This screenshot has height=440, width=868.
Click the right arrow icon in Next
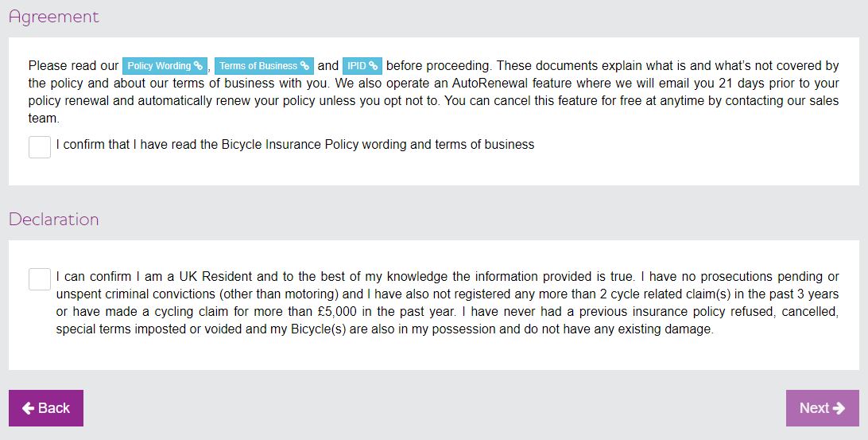tap(839, 408)
